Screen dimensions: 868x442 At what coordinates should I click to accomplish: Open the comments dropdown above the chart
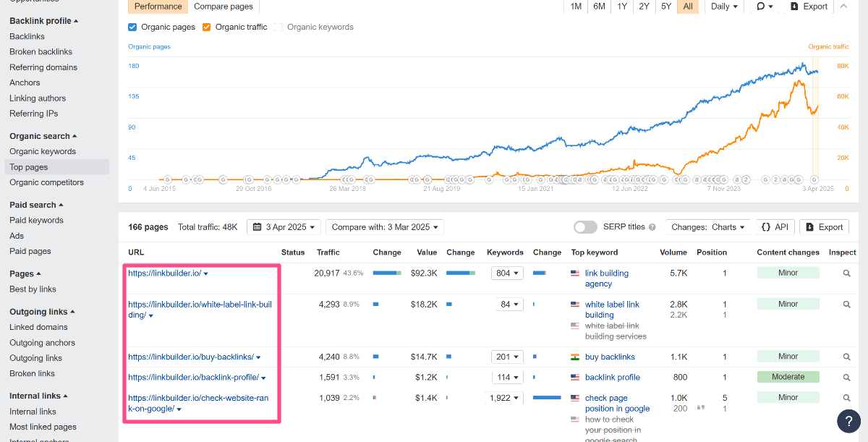[x=765, y=7]
